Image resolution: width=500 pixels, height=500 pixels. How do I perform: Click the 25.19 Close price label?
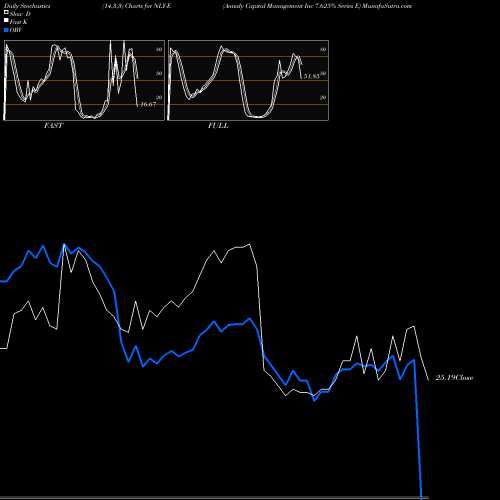pyautogui.click(x=454, y=378)
